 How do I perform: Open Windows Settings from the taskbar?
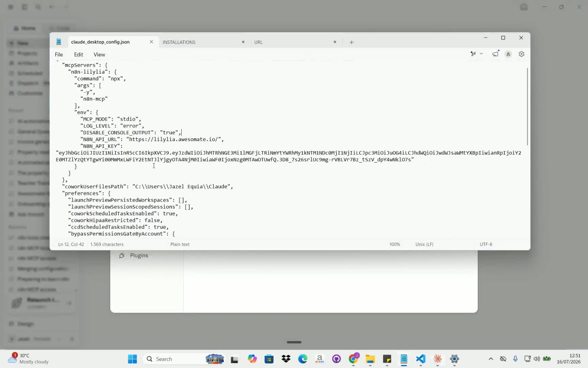click(455, 359)
